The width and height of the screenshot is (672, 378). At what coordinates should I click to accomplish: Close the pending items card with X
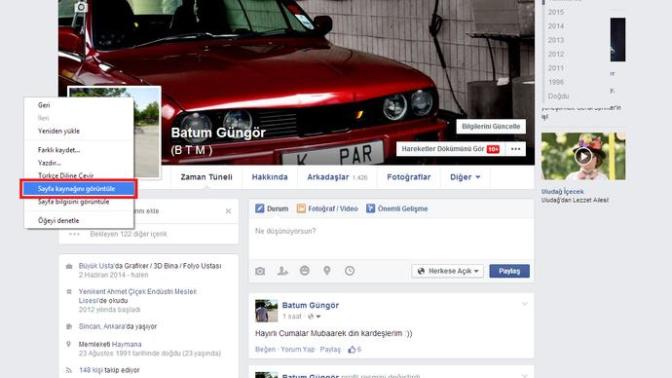click(x=228, y=211)
